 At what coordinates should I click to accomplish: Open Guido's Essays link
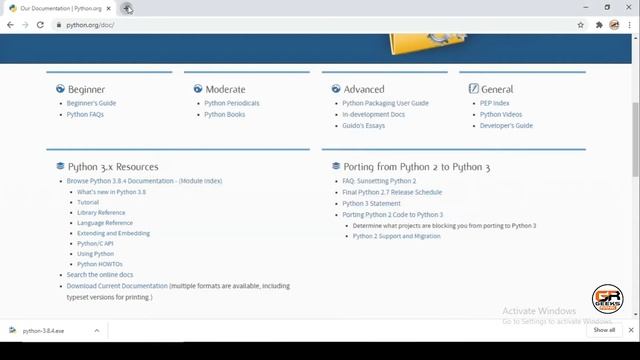[363, 126]
